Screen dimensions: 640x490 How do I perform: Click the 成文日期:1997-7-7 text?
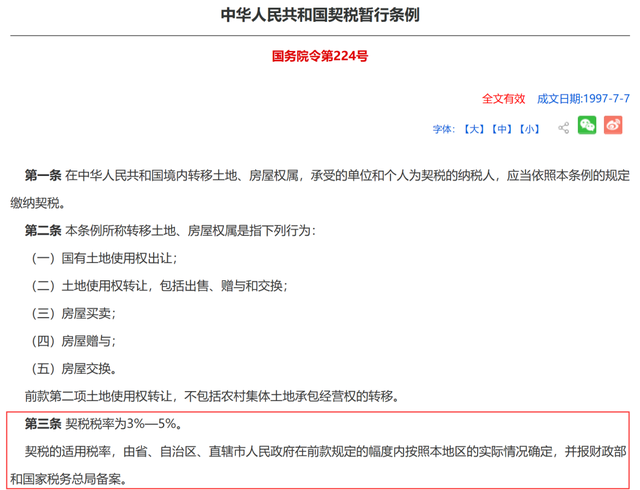coord(583,99)
